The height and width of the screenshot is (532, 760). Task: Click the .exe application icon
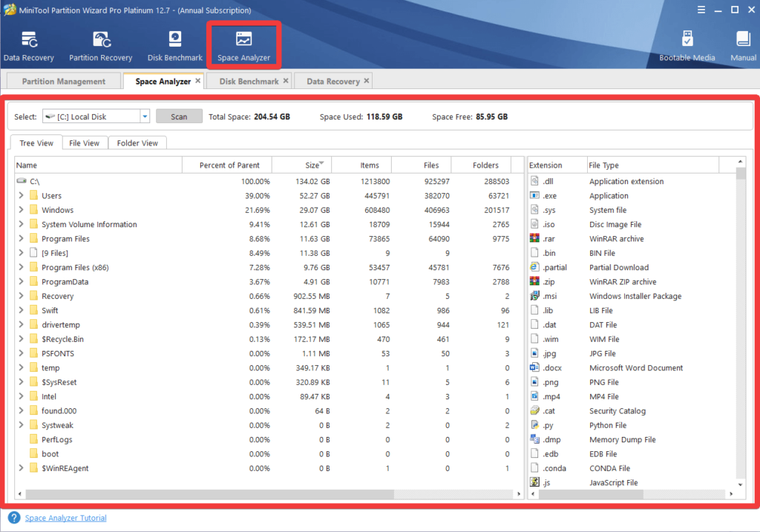(534, 195)
